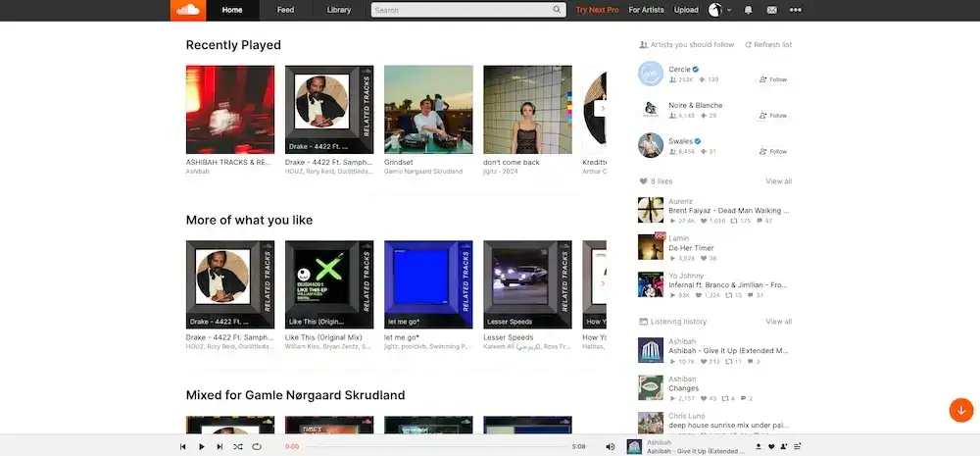Image resolution: width=980 pixels, height=456 pixels.
Task: Play the current track
Action: pos(201,446)
